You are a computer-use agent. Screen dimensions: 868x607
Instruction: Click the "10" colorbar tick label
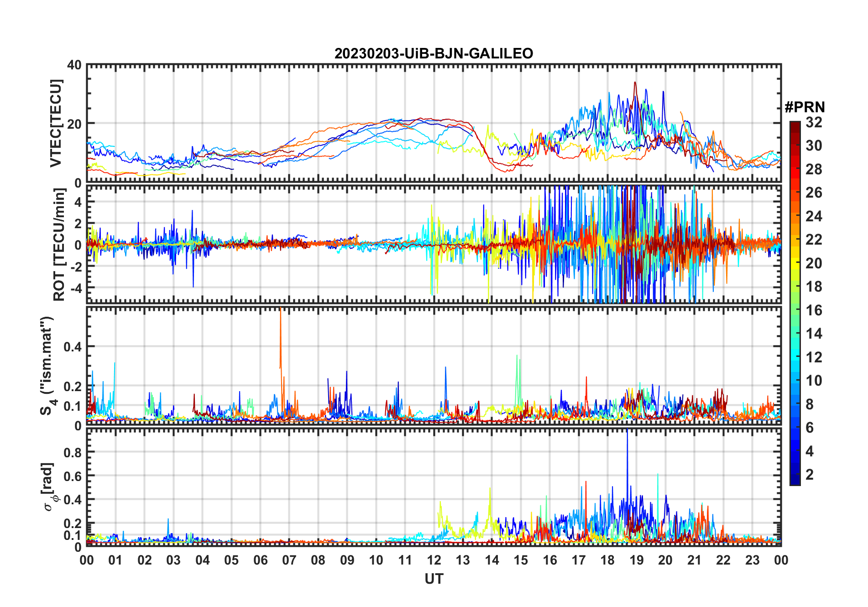[x=814, y=381]
